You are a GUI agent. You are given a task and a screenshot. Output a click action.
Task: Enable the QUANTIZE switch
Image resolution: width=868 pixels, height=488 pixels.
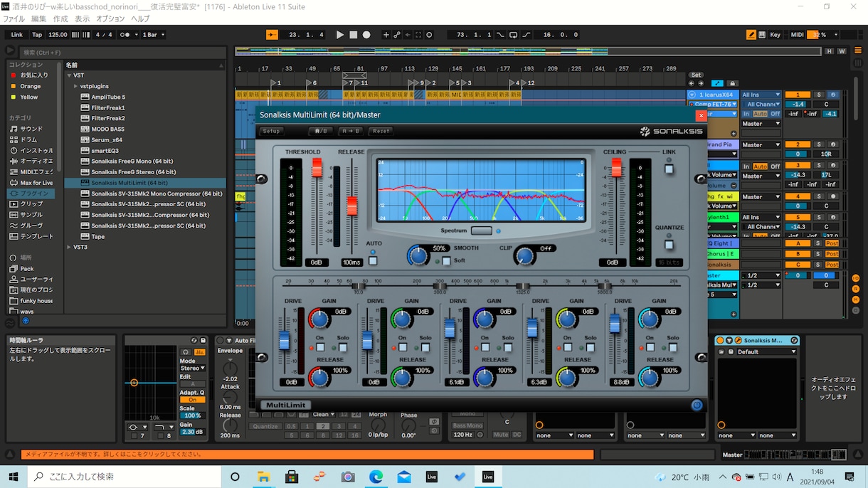[x=669, y=245]
